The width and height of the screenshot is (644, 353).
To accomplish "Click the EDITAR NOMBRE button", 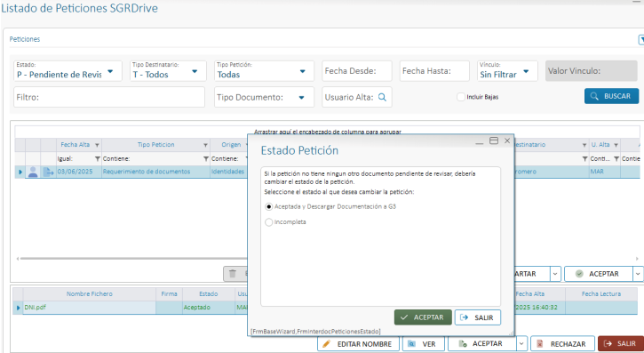I will pos(359,343).
